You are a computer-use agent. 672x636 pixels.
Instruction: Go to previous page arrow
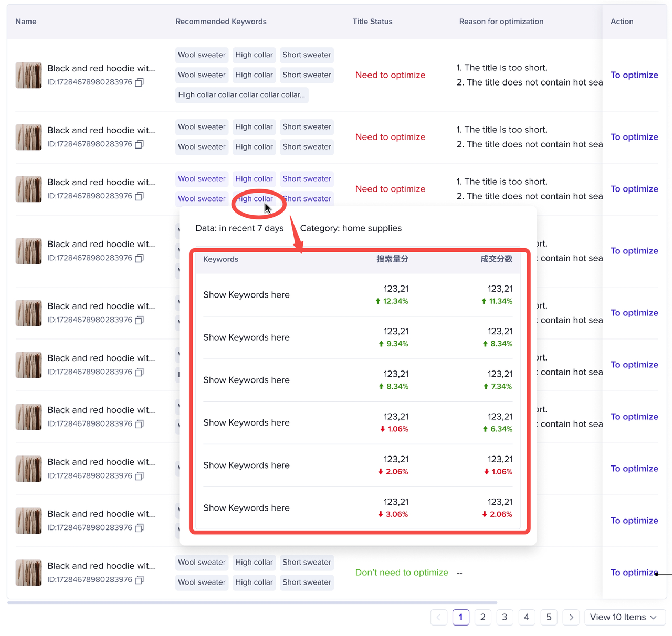pyautogui.click(x=439, y=617)
